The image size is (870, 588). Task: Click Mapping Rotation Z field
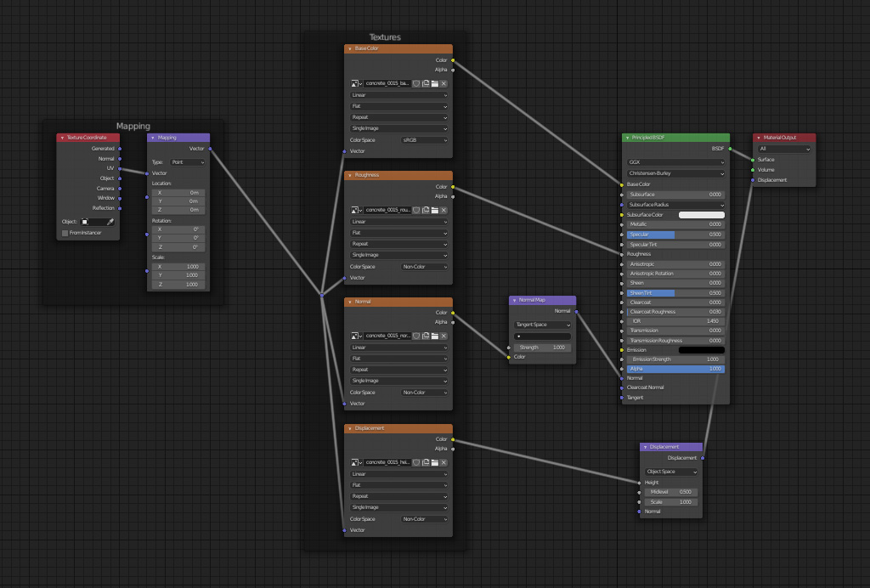(x=178, y=247)
